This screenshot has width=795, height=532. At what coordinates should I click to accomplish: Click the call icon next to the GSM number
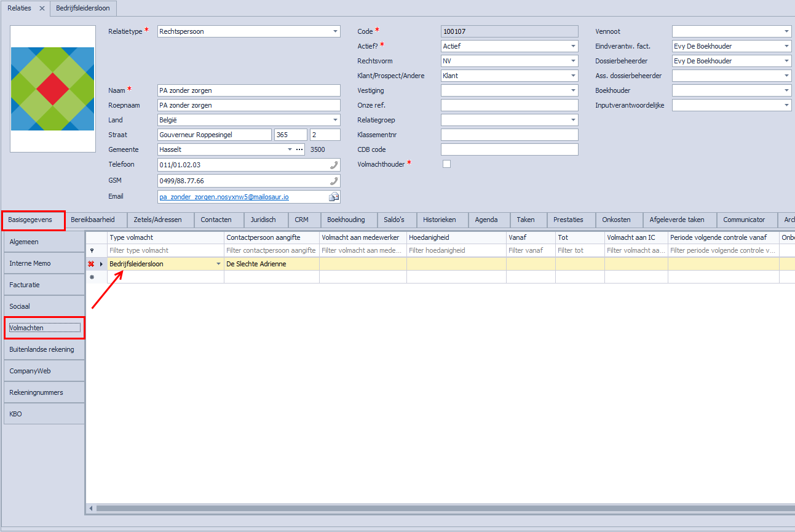[335, 180]
